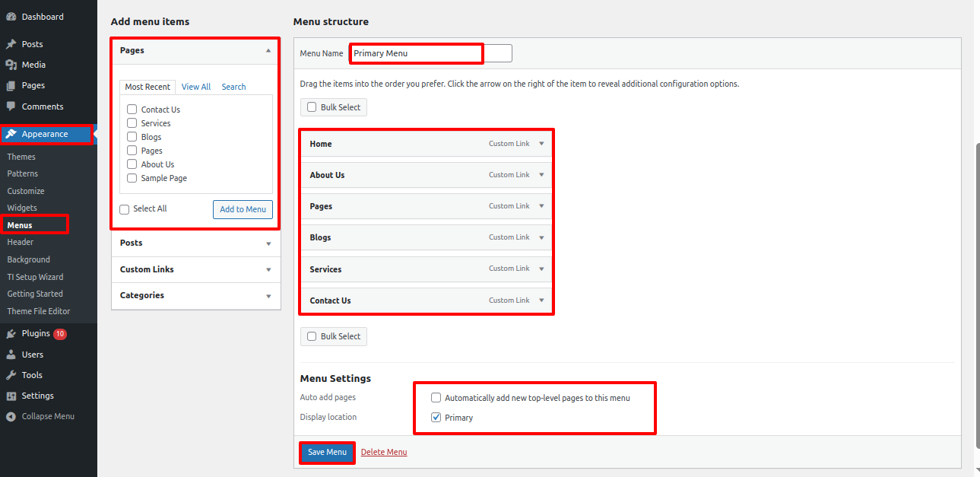Click the Comments speech bubble icon

pos(11,107)
